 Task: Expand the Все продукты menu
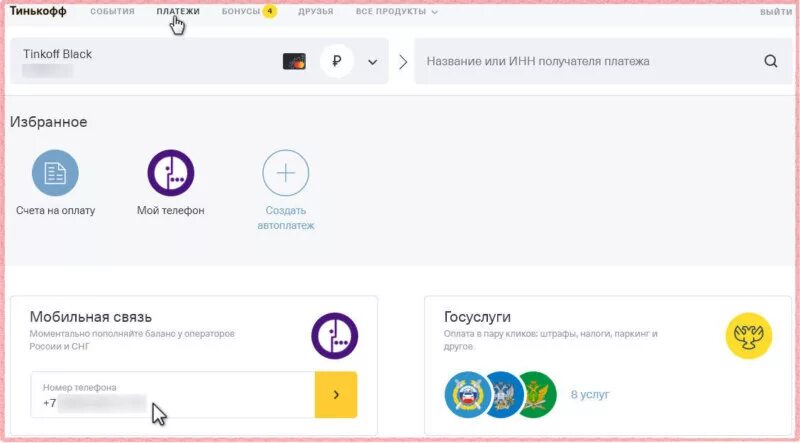[396, 11]
